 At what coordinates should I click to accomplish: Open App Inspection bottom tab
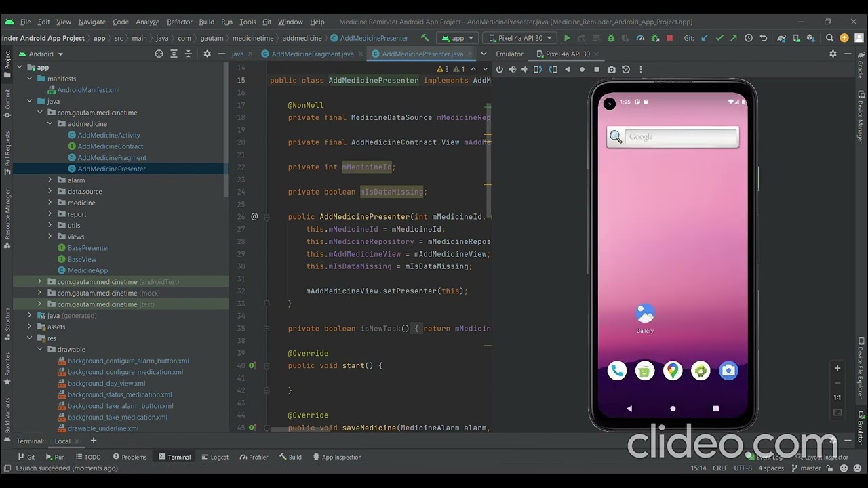[x=337, y=457]
